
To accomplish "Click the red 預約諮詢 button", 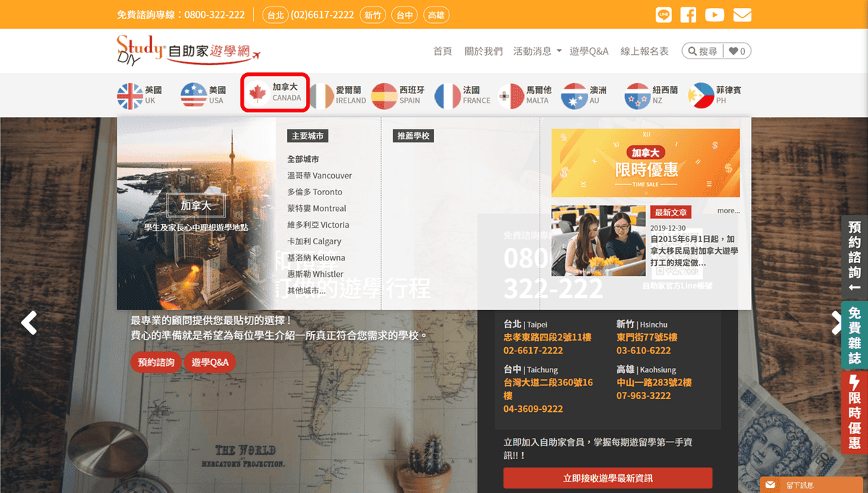I will pyautogui.click(x=156, y=363).
